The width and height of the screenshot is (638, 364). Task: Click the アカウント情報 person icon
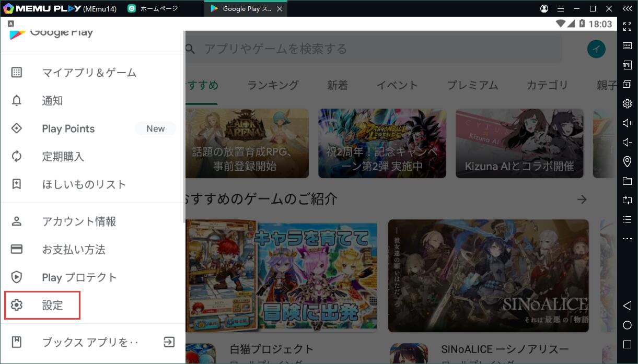click(17, 221)
